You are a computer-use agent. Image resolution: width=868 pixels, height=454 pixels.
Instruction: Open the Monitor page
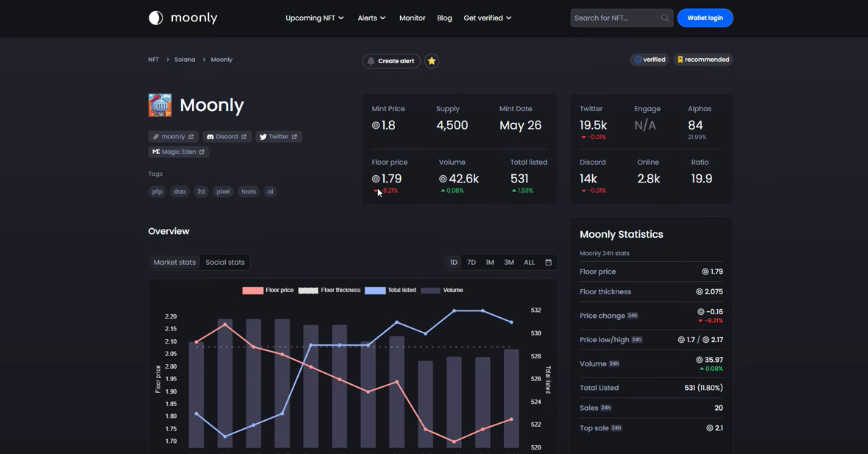pos(413,18)
